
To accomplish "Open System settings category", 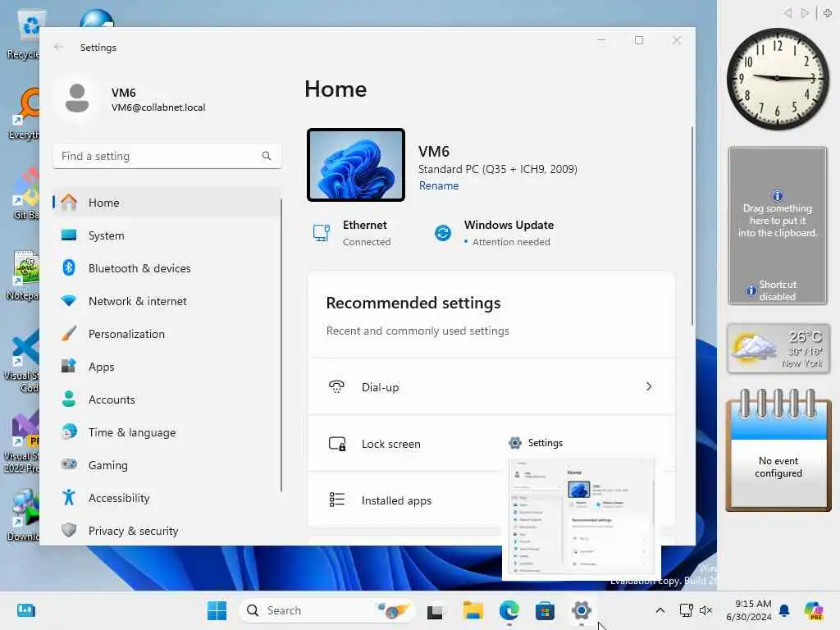I will point(167,235).
